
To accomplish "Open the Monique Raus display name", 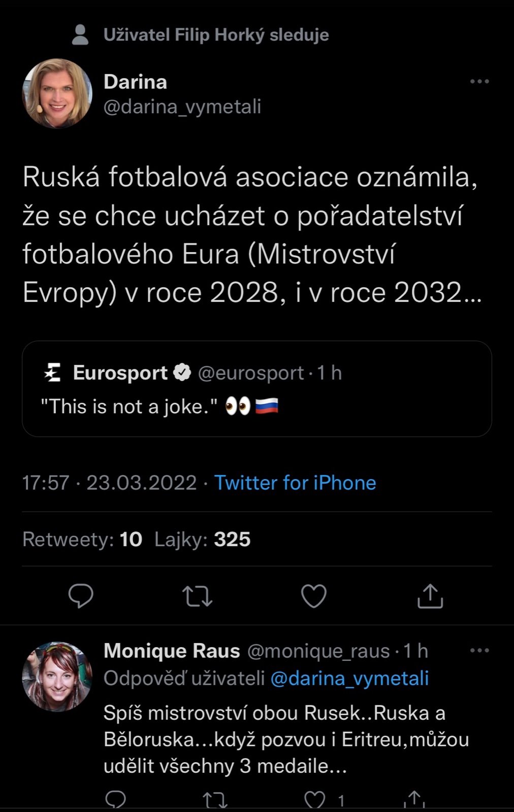I will coord(172,651).
